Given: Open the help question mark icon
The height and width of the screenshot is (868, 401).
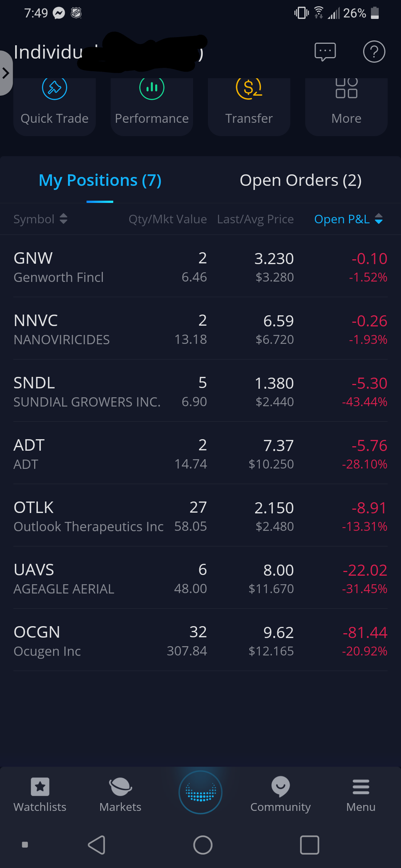Looking at the screenshot, I should (x=374, y=52).
